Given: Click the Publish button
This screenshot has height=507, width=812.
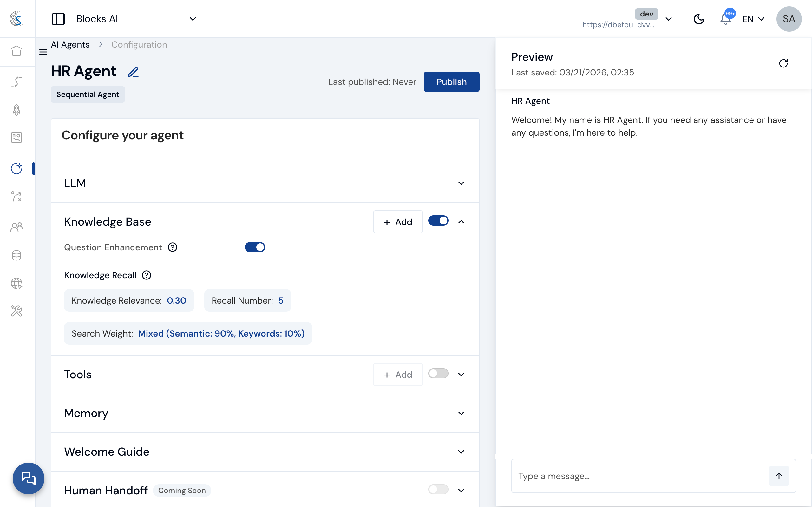Looking at the screenshot, I should pyautogui.click(x=451, y=82).
